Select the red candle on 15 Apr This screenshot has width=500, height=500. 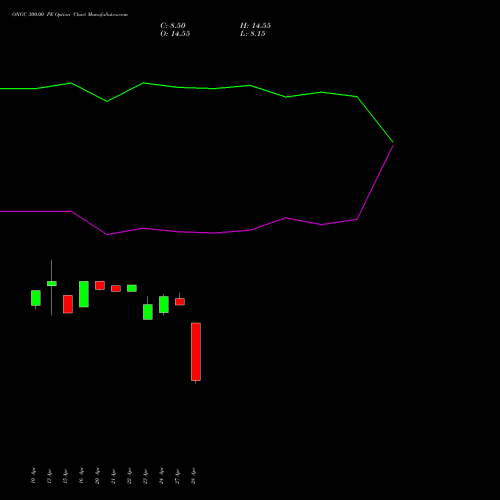68,304
